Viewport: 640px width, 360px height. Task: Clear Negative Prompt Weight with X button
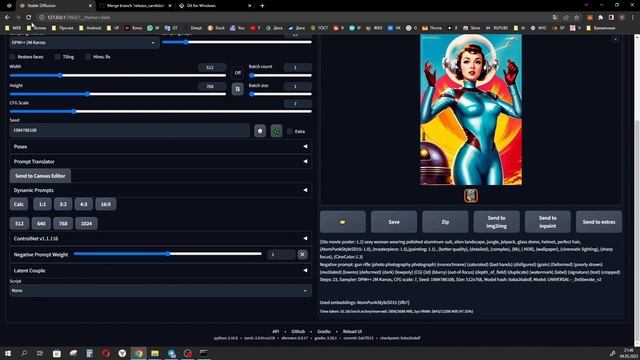[x=302, y=254]
